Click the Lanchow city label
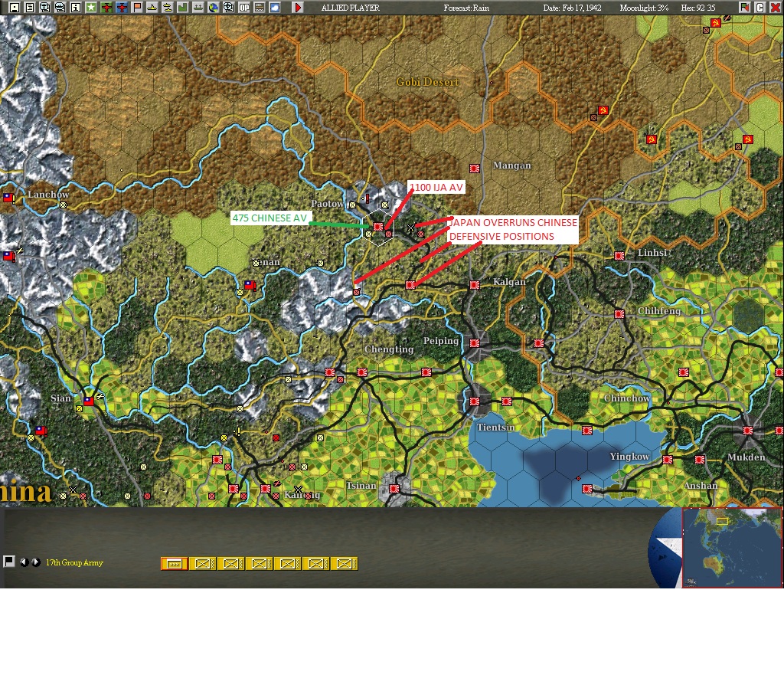Image resolution: width=784 pixels, height=688 pixels. 48,195
